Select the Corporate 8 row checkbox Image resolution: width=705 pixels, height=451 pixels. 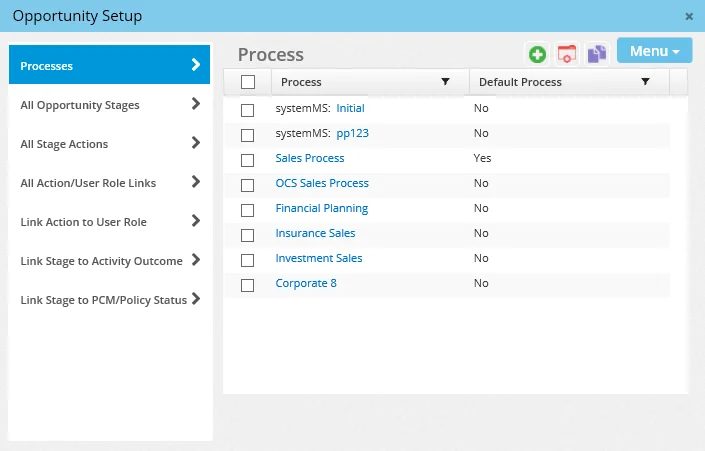coord(248,284)
